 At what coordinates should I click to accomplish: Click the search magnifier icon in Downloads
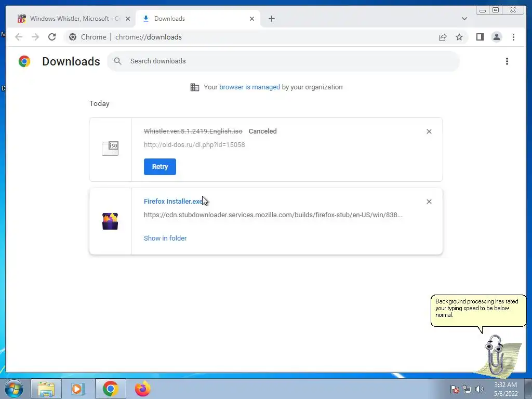coord(118,61)
